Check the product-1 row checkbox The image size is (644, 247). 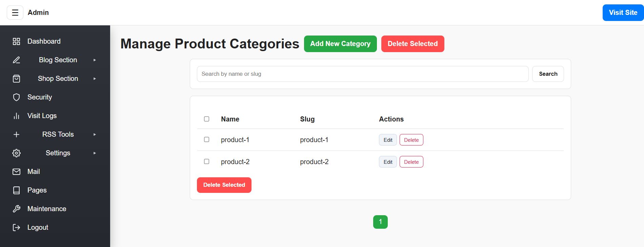click(206, 139)
